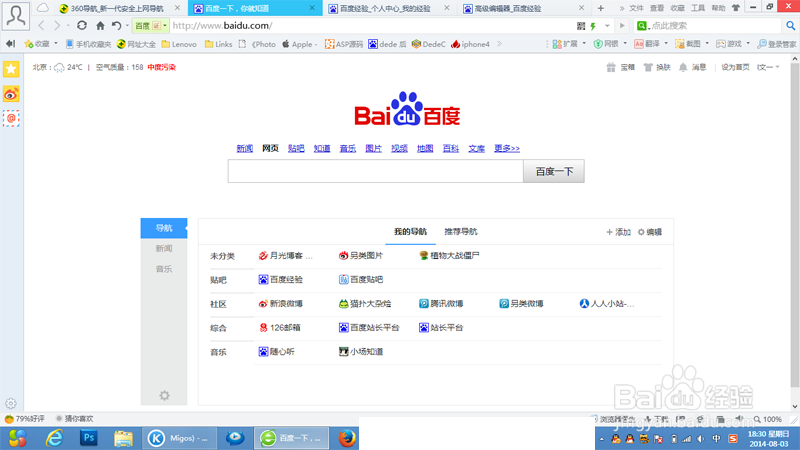Click the 换肤 shirt icon on Baidu page
The image size is (800, 450).
click(x=648, y=67)
